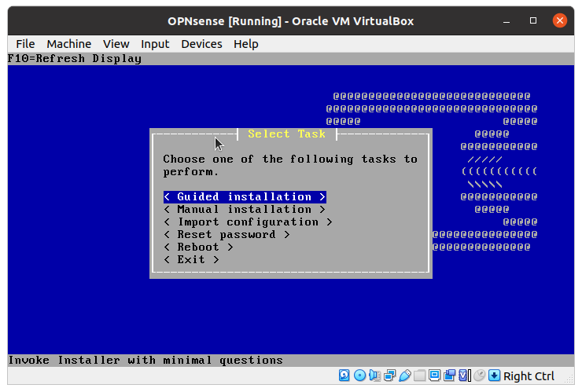Maximize the VirtualBox window
The height and width of the screenshot is (392, 582).
533,20
